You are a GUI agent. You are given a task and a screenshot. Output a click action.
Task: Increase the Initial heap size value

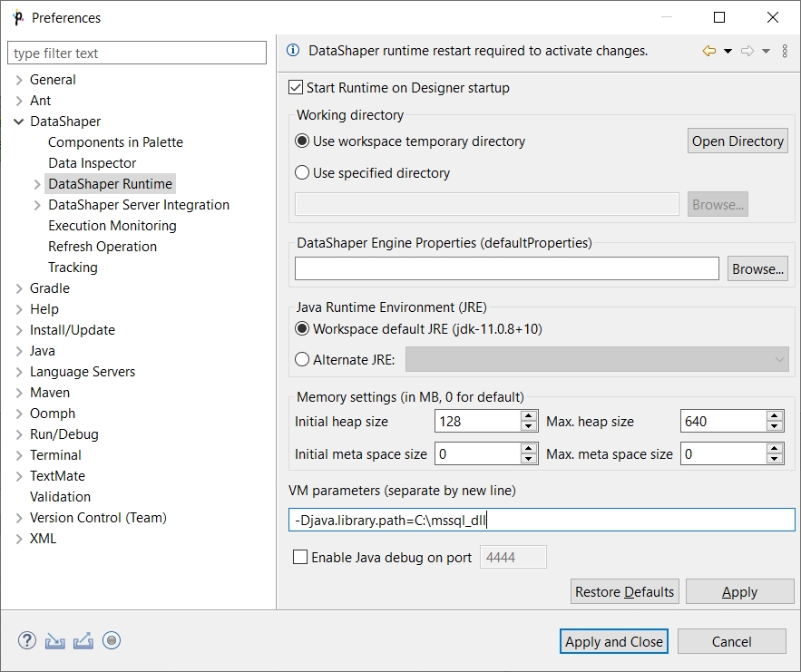(529, 416)
